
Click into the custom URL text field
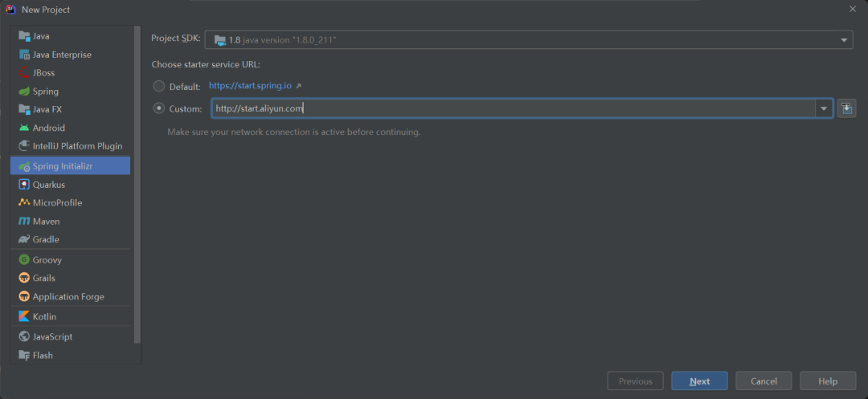point(514,108)
